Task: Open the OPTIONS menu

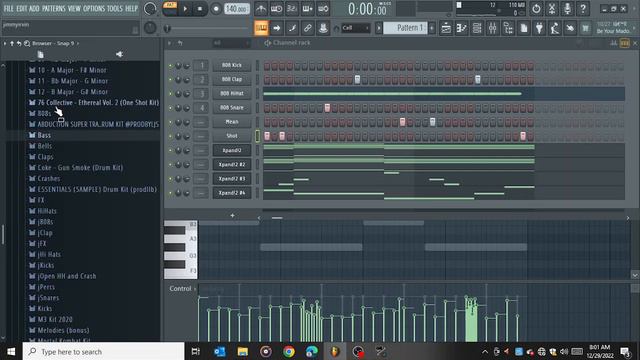Action: (94, 8)
